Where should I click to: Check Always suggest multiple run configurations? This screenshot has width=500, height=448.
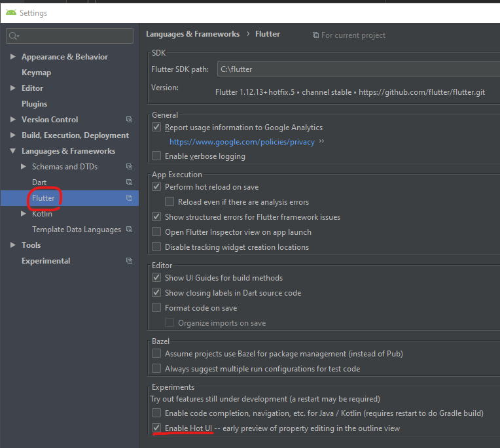click(x=156, y=368)
